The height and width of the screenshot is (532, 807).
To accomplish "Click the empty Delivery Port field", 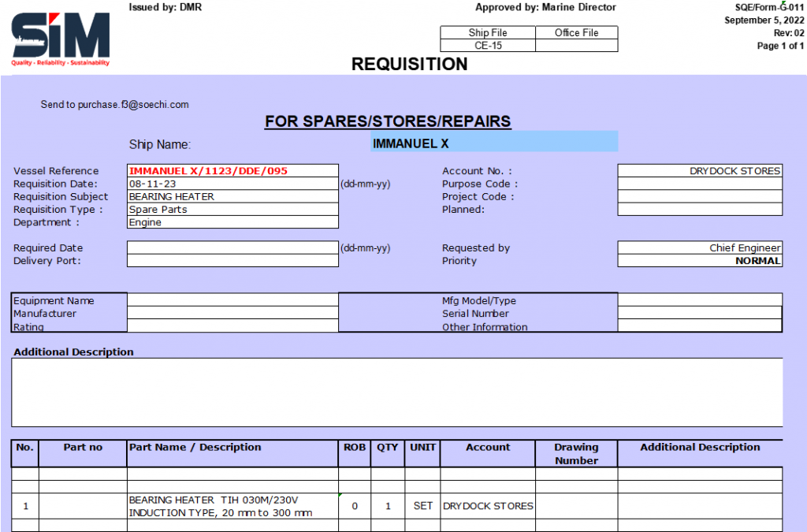I will 232,261.
